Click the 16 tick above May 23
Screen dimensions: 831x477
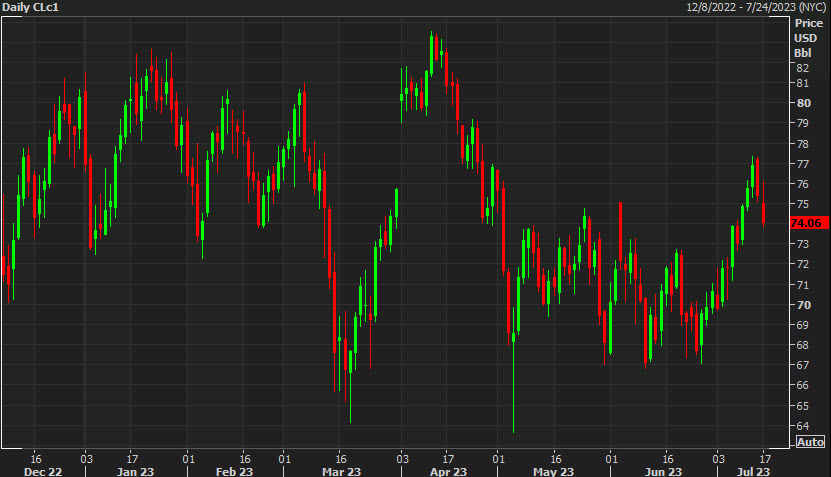point(555,458)
